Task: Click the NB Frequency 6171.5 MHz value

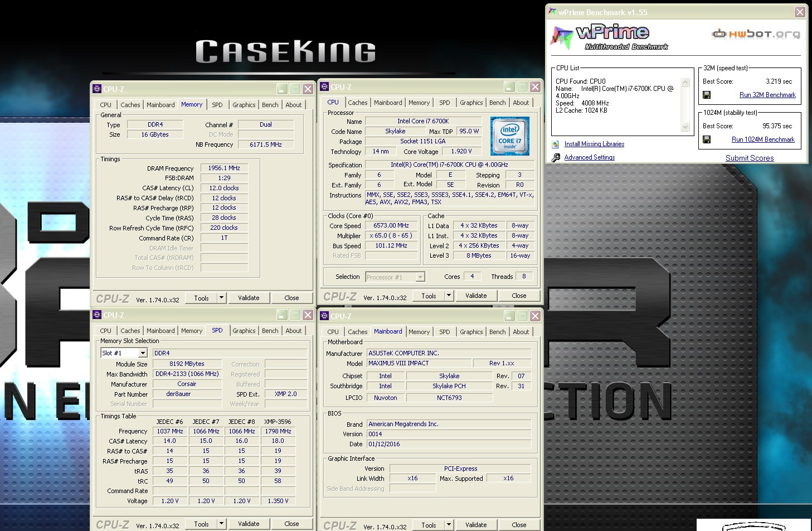Action: (x=266, y=144)
